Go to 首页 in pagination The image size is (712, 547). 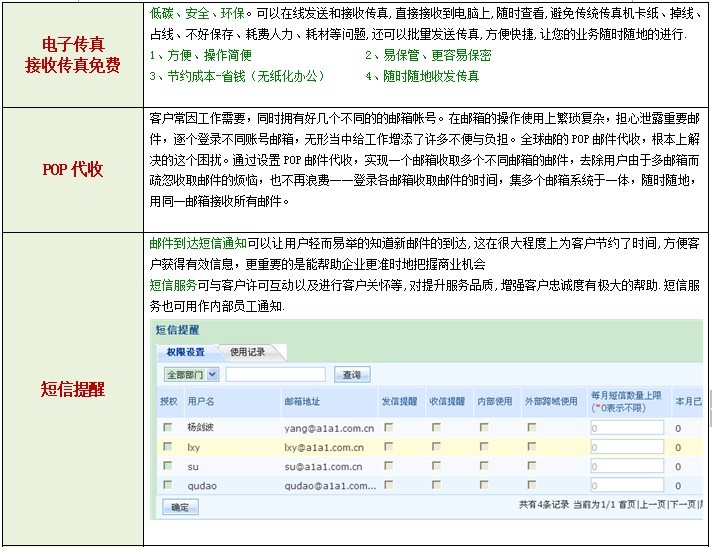click(628, 504)
